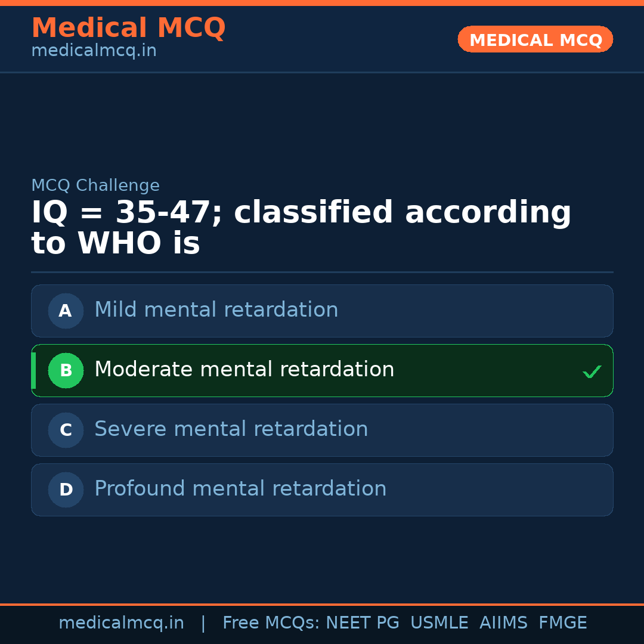Switch to the USMLE category
The height and width of the screenshot is (644, 644).
(439, 623)
